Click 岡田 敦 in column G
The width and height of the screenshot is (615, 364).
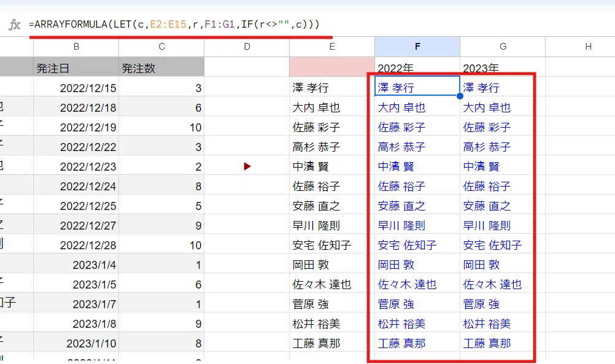(503, 263)
